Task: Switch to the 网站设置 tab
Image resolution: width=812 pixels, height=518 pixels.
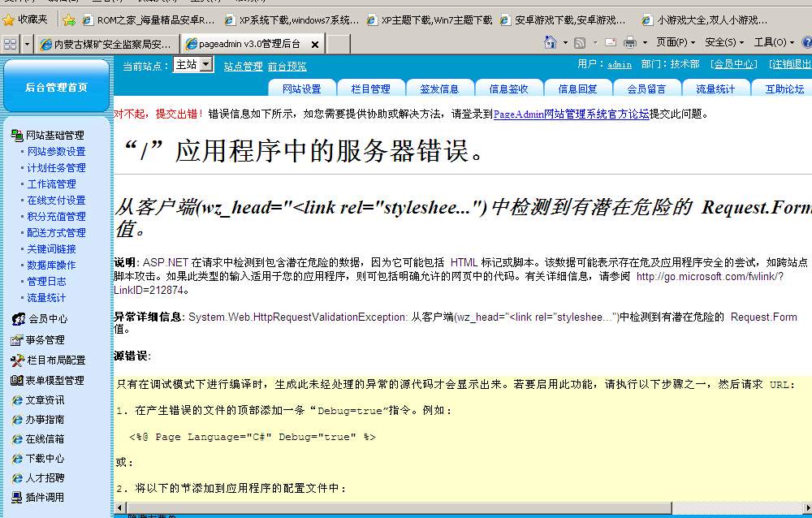Action: click(301, 89)
